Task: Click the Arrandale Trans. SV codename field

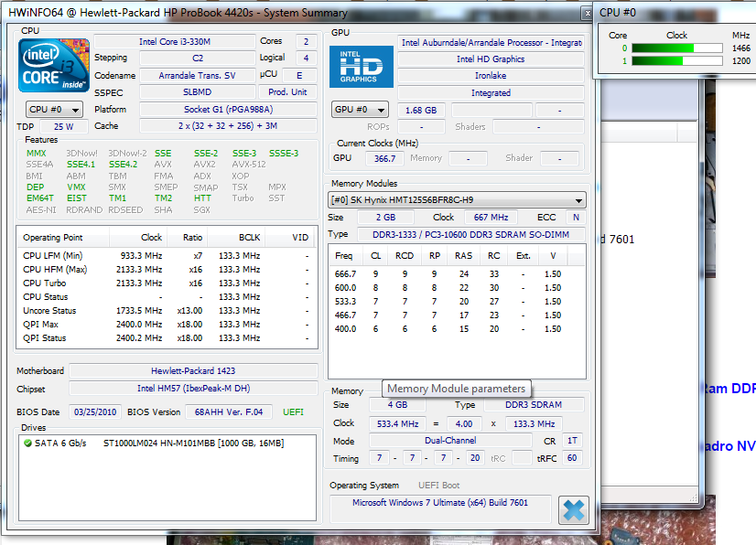Action: point(196,76)
